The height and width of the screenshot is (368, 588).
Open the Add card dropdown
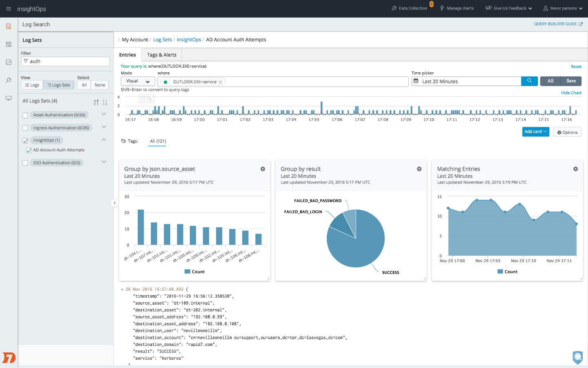[535, 132]
